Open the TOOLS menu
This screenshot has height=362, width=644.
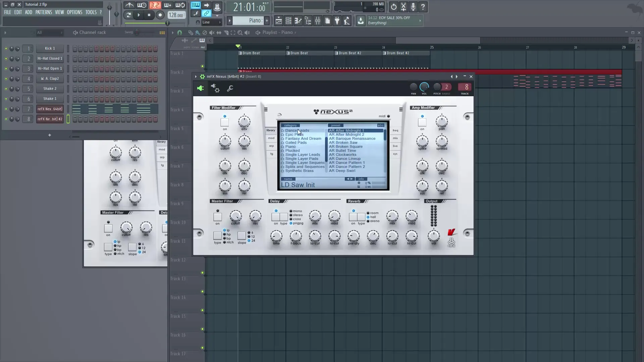pyautogui.click(x=91, y=12)
